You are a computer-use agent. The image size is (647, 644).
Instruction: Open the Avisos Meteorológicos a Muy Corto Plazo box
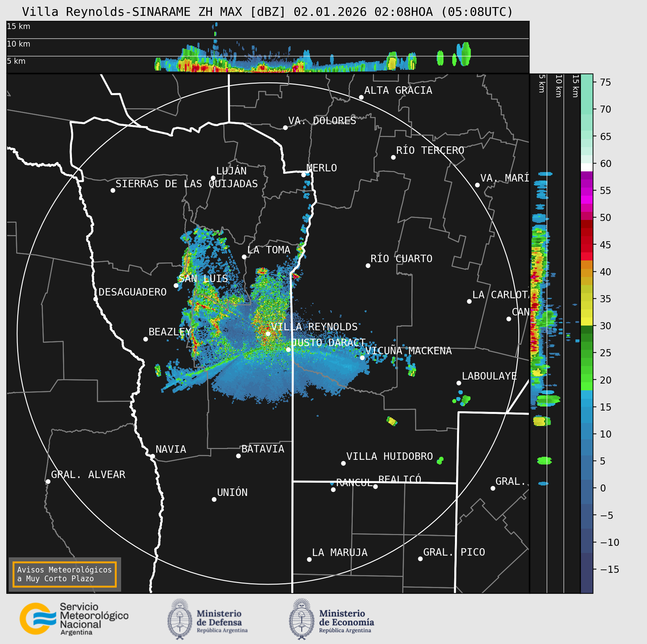pyautogui.click(x=64, y=574)
